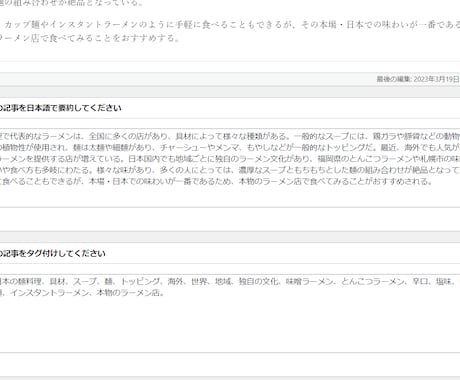This screenshot has height=380, width=460.
Task: Click the tag line containing 味噌ラーメン、とんこつラーメン
Action: (x=230, y=281)
